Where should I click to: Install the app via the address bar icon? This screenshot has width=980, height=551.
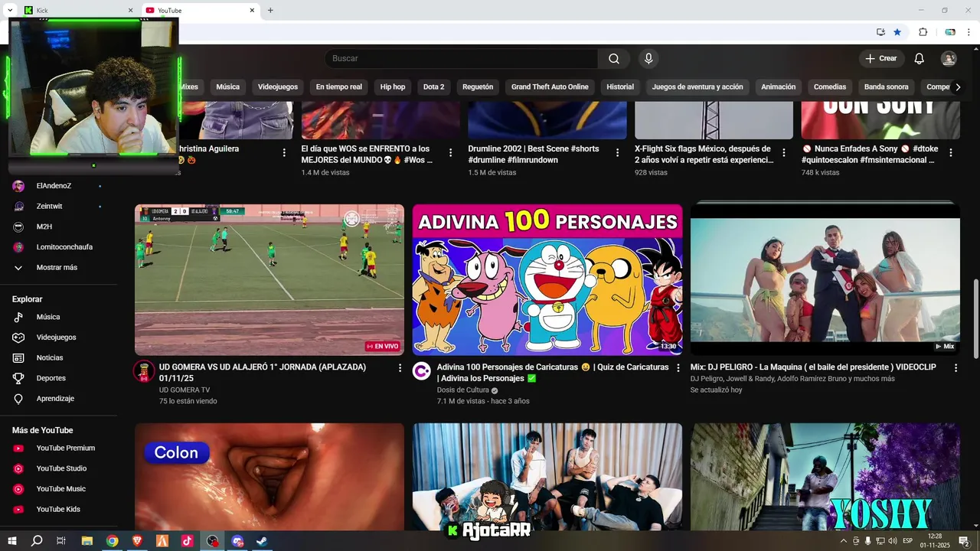(880, 32)
